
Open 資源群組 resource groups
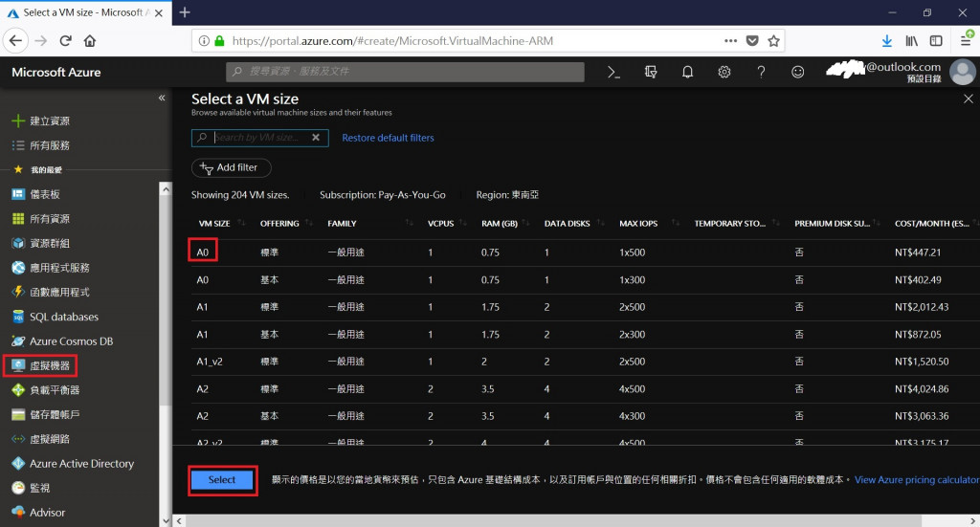[40, 243]
